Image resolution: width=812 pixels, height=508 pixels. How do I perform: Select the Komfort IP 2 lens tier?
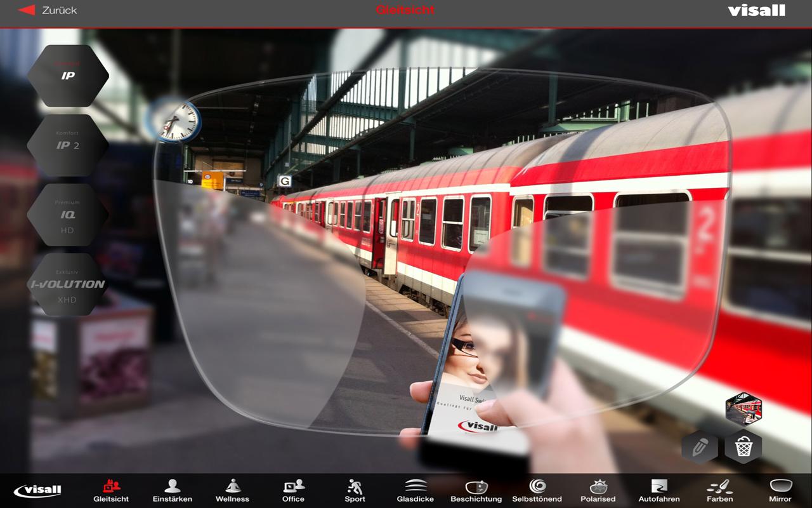coord(67,145)
